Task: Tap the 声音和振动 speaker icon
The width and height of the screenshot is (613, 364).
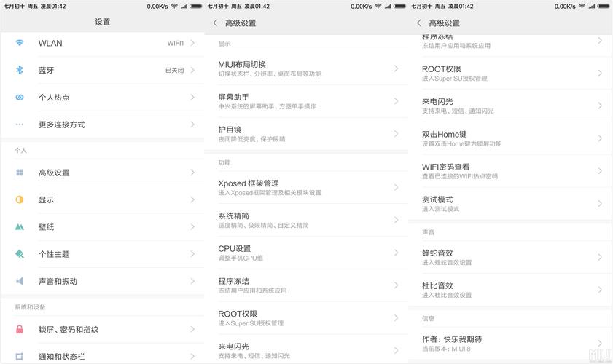Action: 20,281
